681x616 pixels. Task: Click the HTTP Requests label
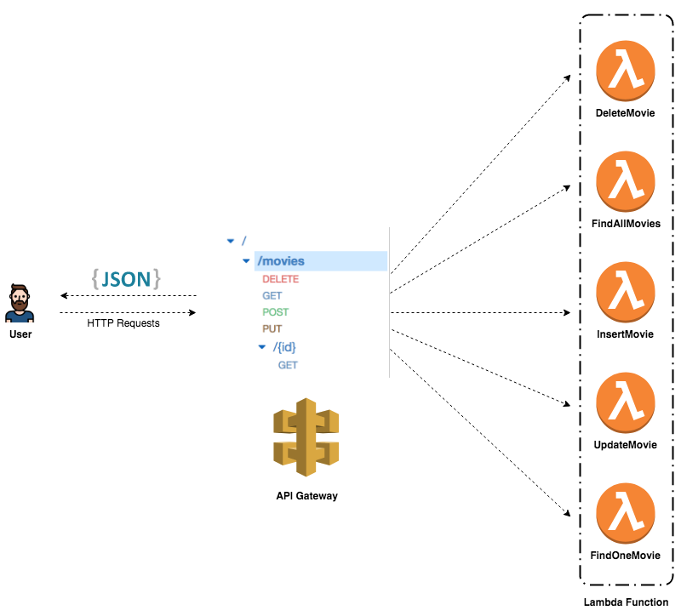123,323
